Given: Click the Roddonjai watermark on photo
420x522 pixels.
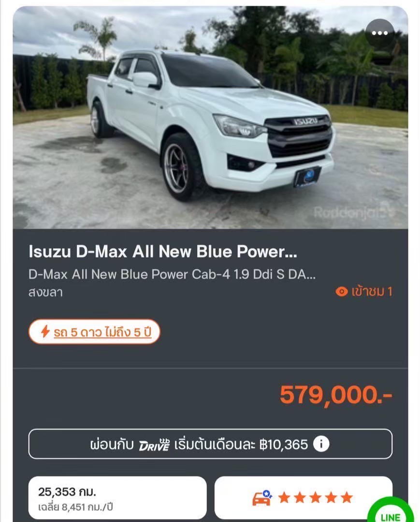Looking at the screenshot, I should coord(354,212).
